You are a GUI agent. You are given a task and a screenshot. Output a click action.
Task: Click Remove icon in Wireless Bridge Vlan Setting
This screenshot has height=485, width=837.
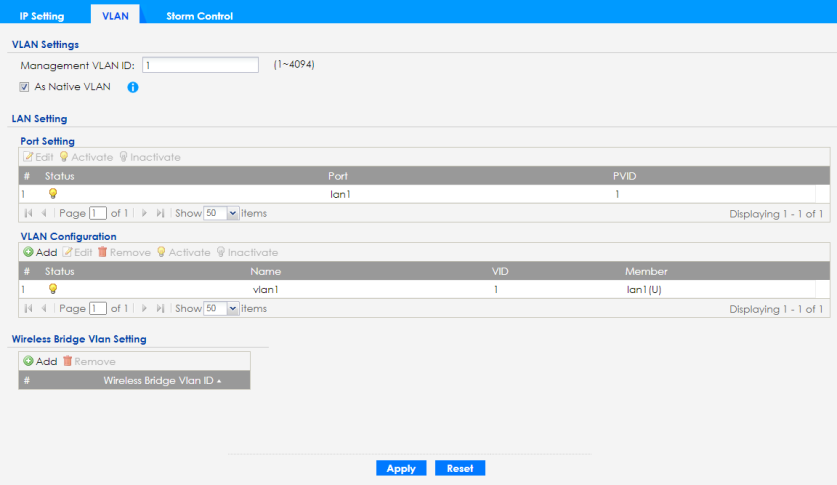[x=68, y=361]
